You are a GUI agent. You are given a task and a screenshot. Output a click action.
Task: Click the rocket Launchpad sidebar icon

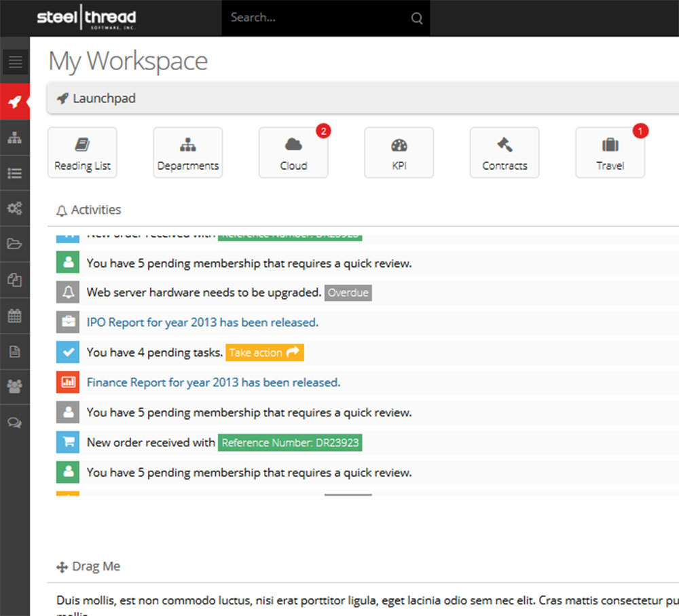click(x=15, y=102)
